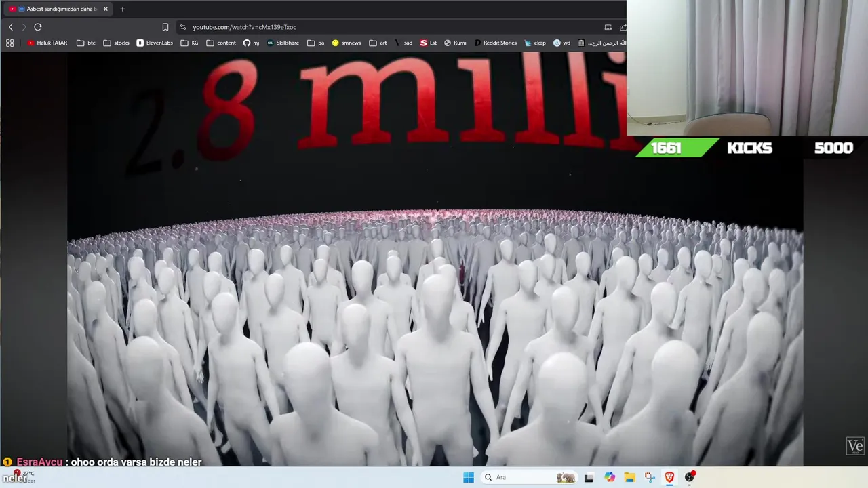The width and height of the screenshot is (868, 488).
Task: Switch to the Brave browser on the taskbar
Action: click(x=669, y=477)
